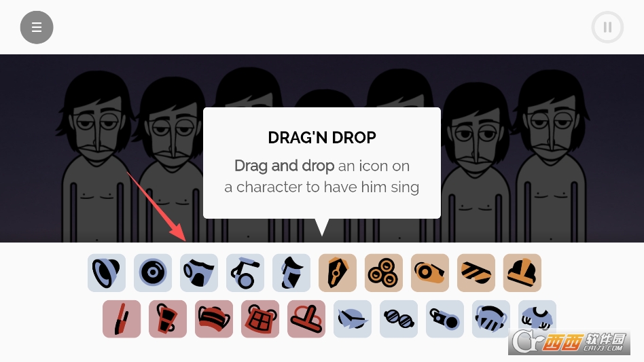The height and width of the screenshot is (362, 644).
Task: Choose the orange hard hat icon
Action: click(522, 272)
